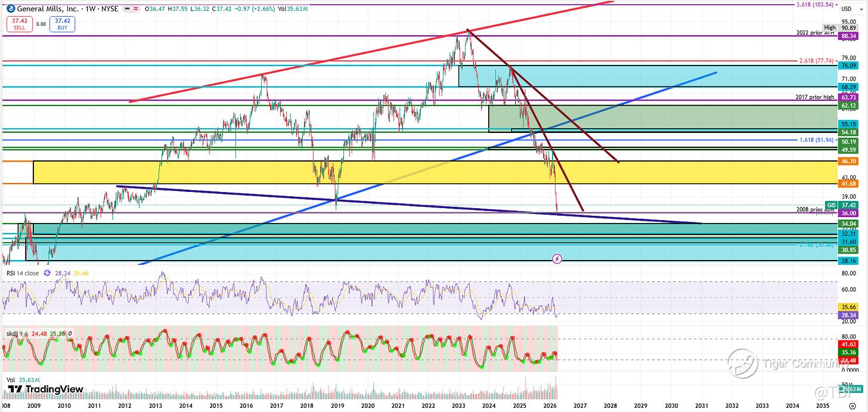Viewport: 868px width, 412px height.
Task: Click the '2008 prior ATH' line label
Action: click(x=815, y=210)
